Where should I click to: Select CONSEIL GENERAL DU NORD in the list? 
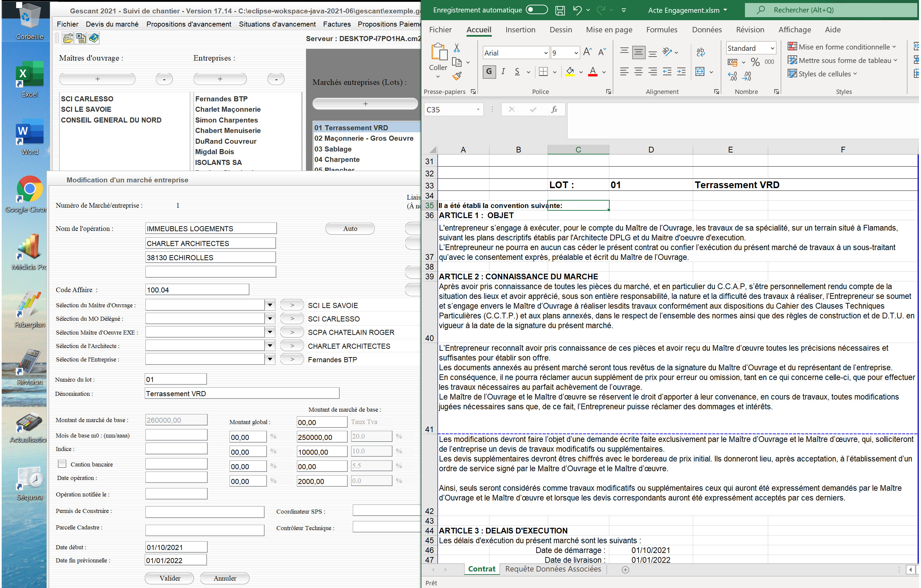111,120
